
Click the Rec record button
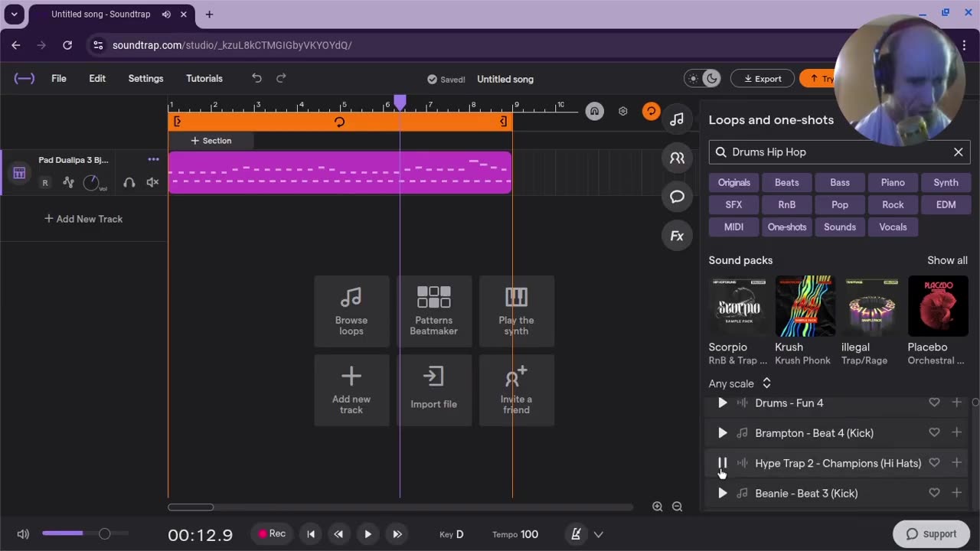coord(272,534)
